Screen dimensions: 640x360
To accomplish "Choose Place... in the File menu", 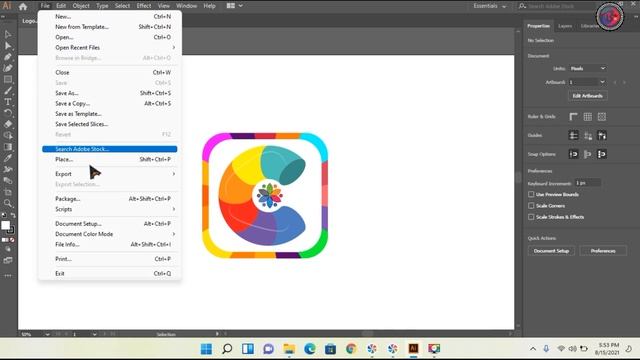I will pyautogui.click(x=109, y=159).
